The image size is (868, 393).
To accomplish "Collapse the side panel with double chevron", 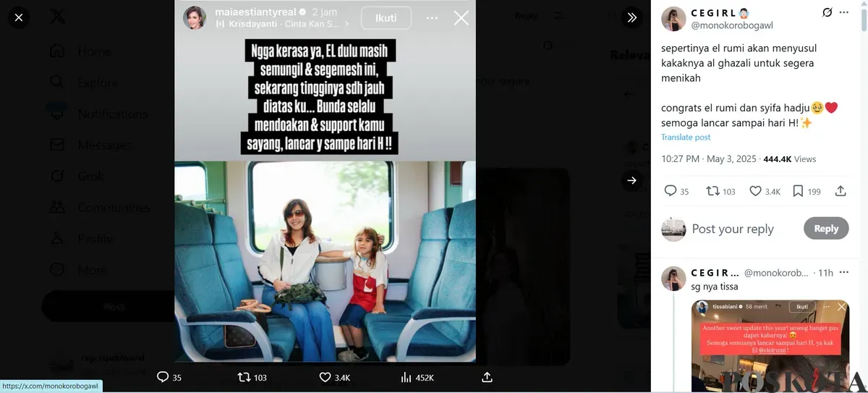I will 631,17.
